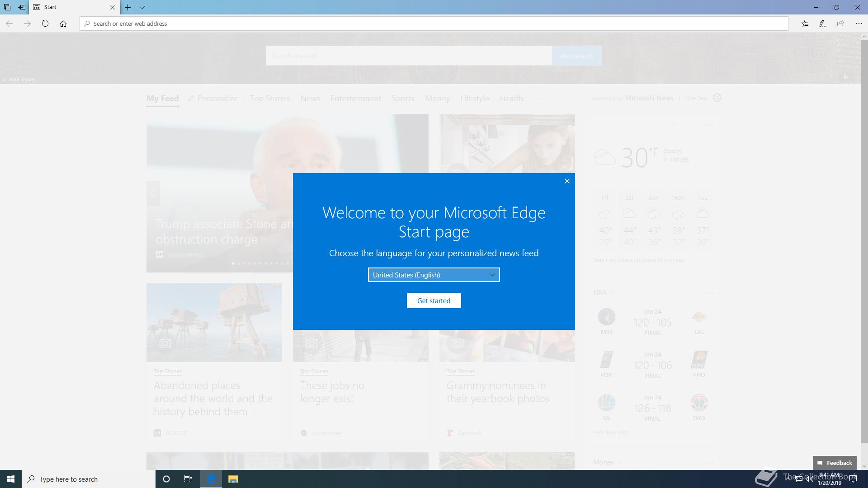Switch to the Health tab
868x488 pixels.
pos(511,99)
